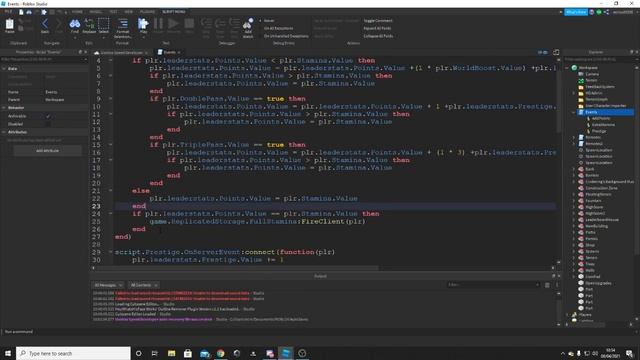Select the Fountain model in Explorer
The image size is (640, 360).
(x=593, y=201)
